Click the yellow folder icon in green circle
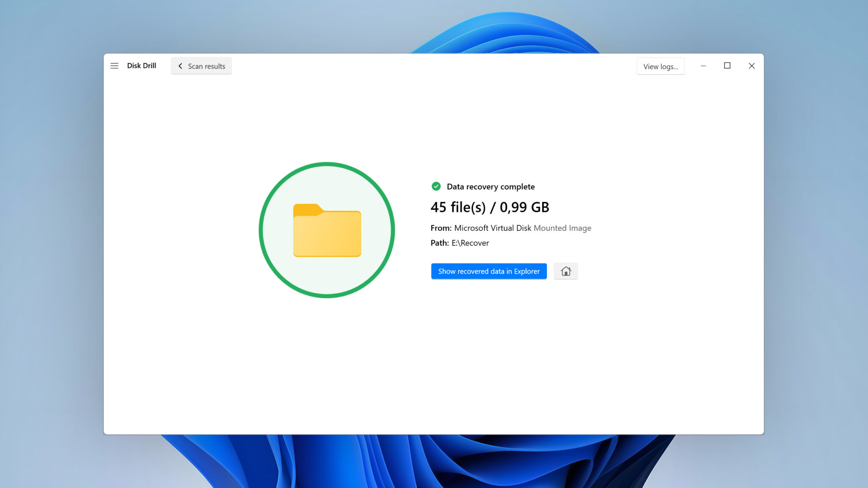The width and height of the screenshot is (868, 488). (327, 231)
